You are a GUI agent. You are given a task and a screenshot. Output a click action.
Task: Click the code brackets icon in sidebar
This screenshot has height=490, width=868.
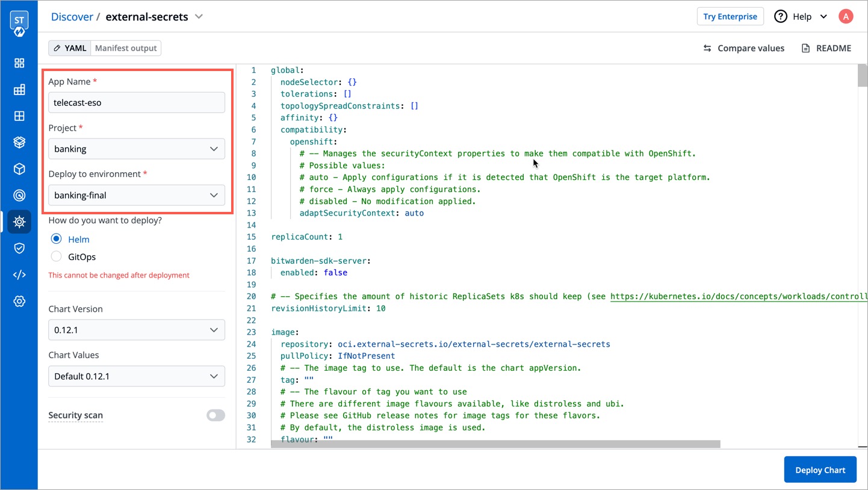click(x=19, y=274)
